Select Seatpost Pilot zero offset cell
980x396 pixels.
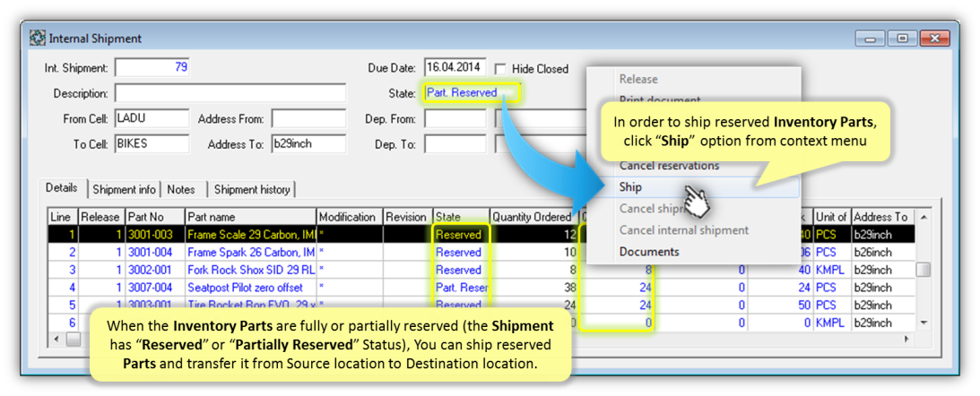[x=251, y=288]
